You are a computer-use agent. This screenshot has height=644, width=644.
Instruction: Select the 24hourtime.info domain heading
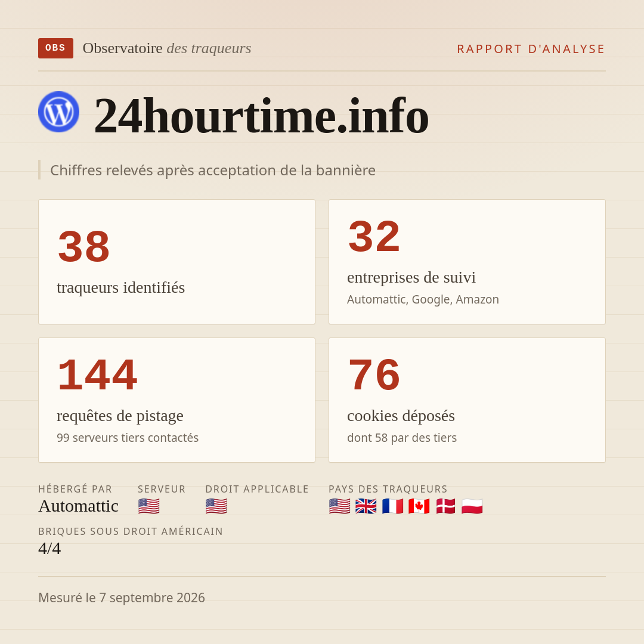coord(261,116)
